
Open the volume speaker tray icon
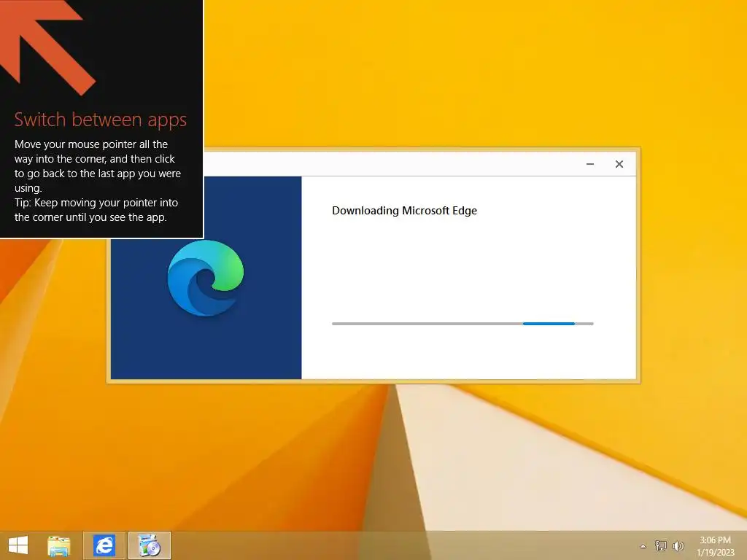coord(678,545)
